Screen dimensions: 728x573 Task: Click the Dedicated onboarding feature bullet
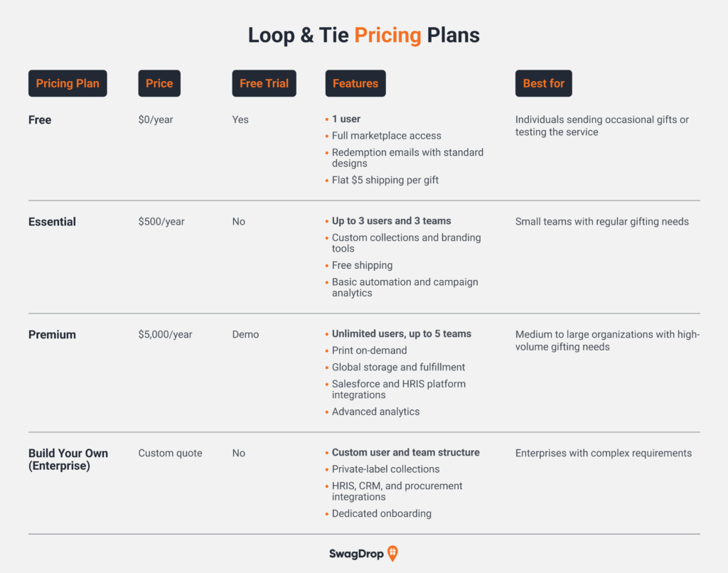[x=382, y=513]
